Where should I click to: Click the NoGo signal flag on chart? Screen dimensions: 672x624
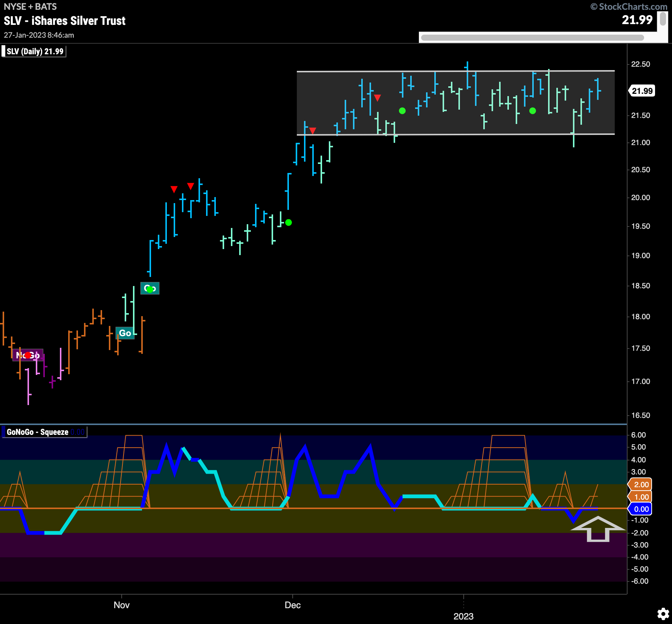28,355
